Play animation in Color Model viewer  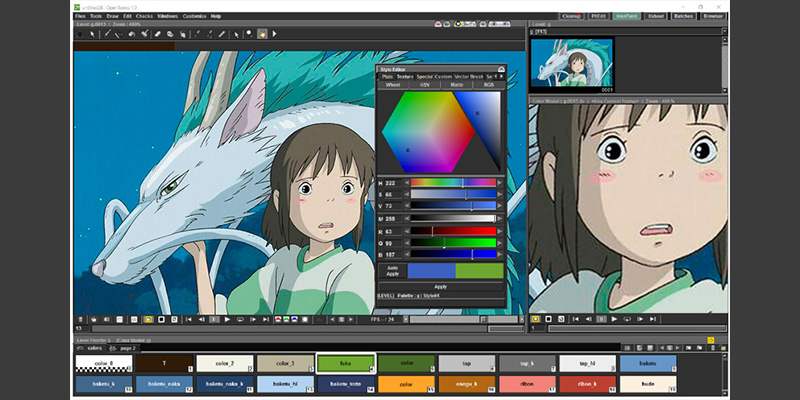[x=614, y=319]
